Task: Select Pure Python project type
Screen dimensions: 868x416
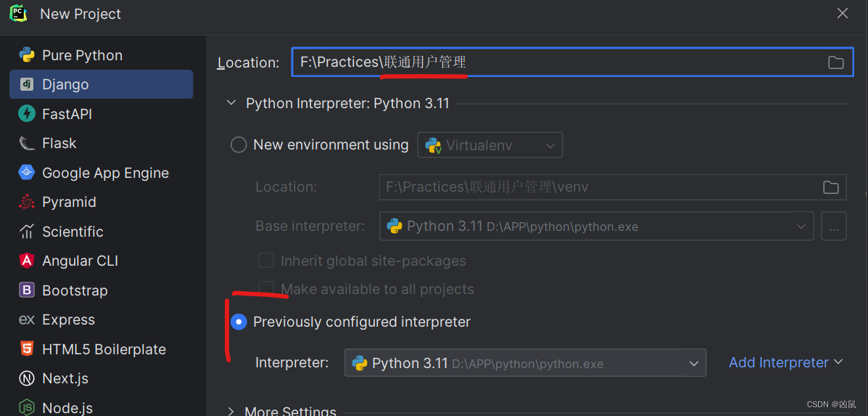Action: pos(82,55)
